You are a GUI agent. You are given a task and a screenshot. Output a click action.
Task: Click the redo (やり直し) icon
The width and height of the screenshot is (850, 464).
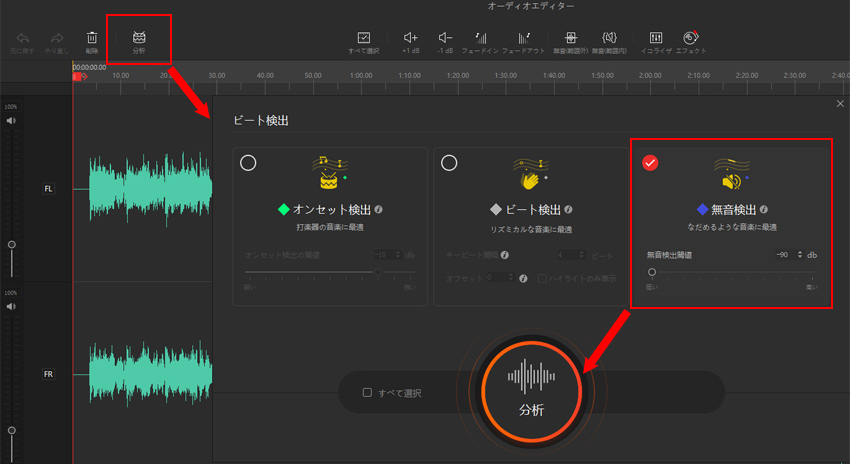[x=57, y=38]
